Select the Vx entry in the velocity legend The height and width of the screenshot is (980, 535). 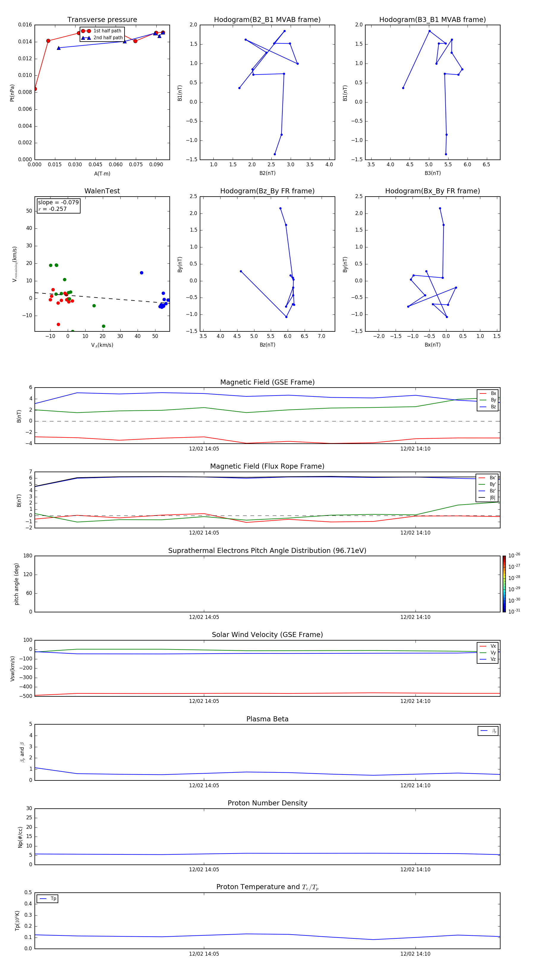488,646
